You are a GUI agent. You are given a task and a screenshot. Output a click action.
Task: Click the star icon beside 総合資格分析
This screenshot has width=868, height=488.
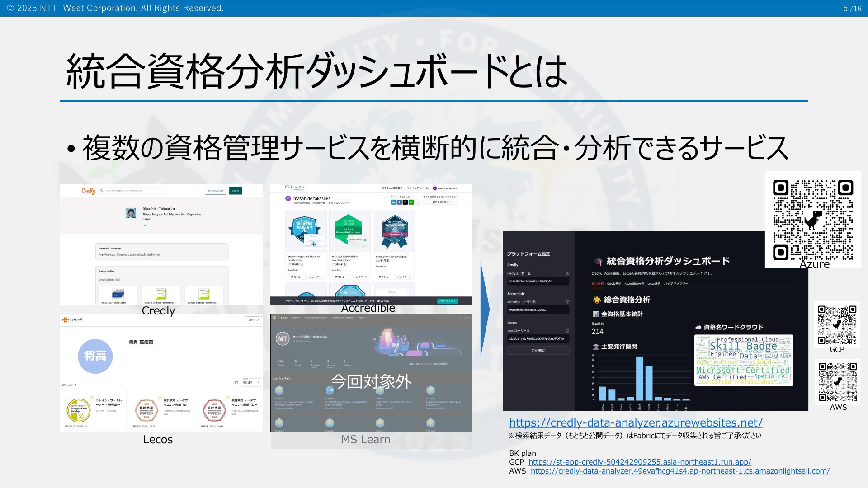pos(597,300)
